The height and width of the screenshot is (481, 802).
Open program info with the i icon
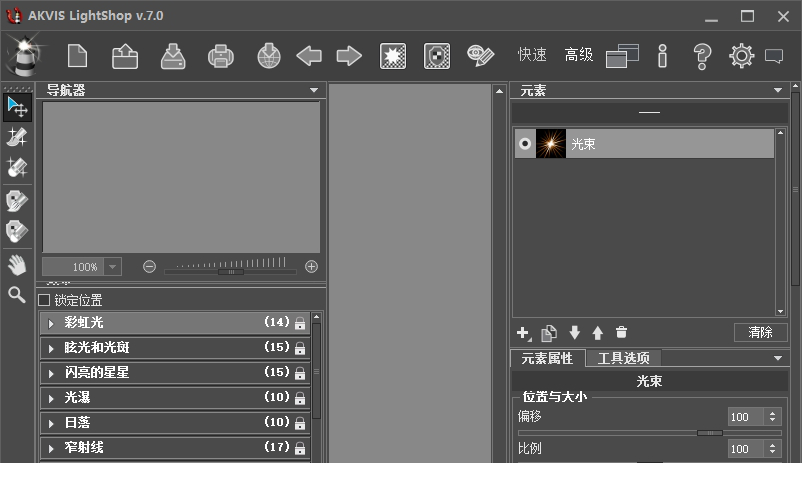[662, 56]
